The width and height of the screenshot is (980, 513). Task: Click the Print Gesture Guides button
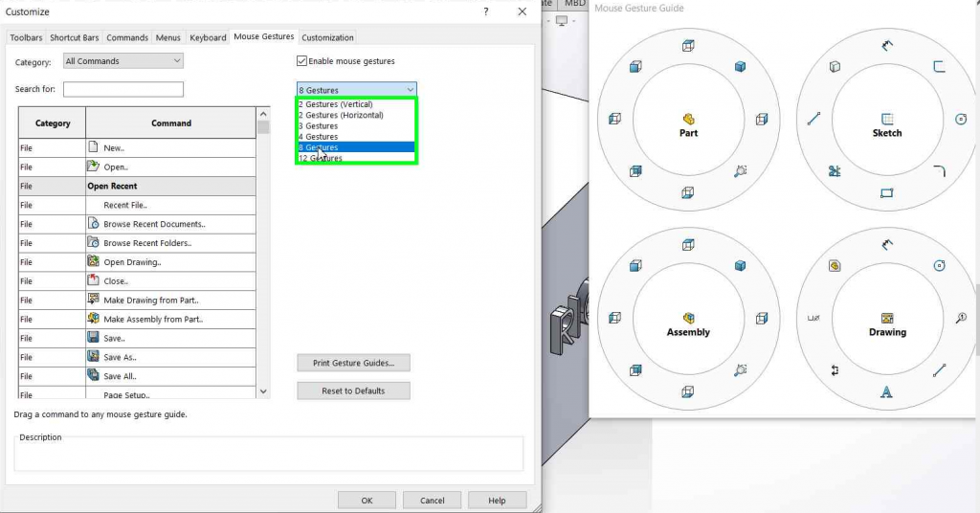pos(353,363)
